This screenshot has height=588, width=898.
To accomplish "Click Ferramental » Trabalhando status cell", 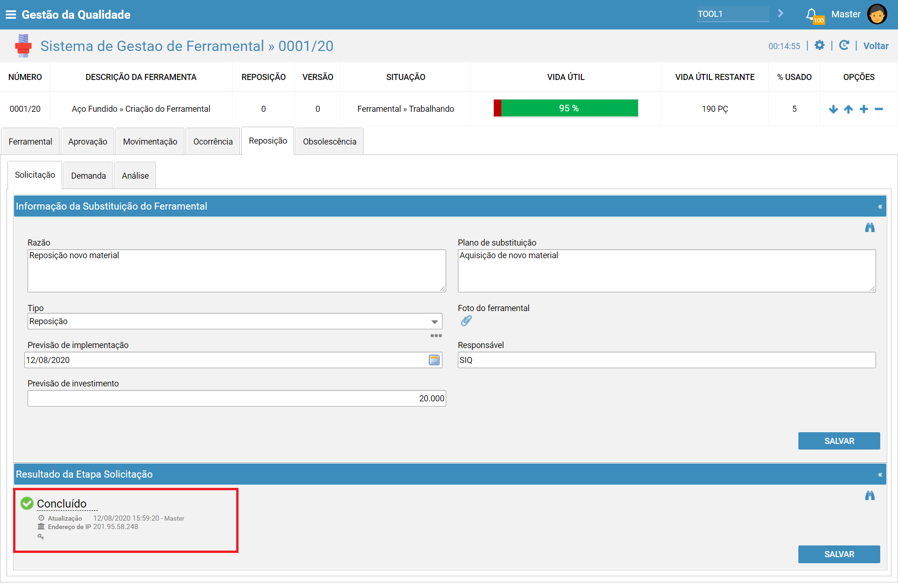I will [x=406, y=109].
